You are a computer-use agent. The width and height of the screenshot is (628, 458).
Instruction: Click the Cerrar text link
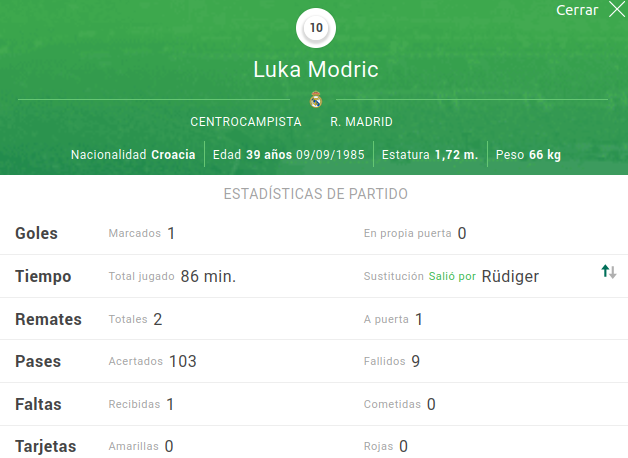[577, 10]
